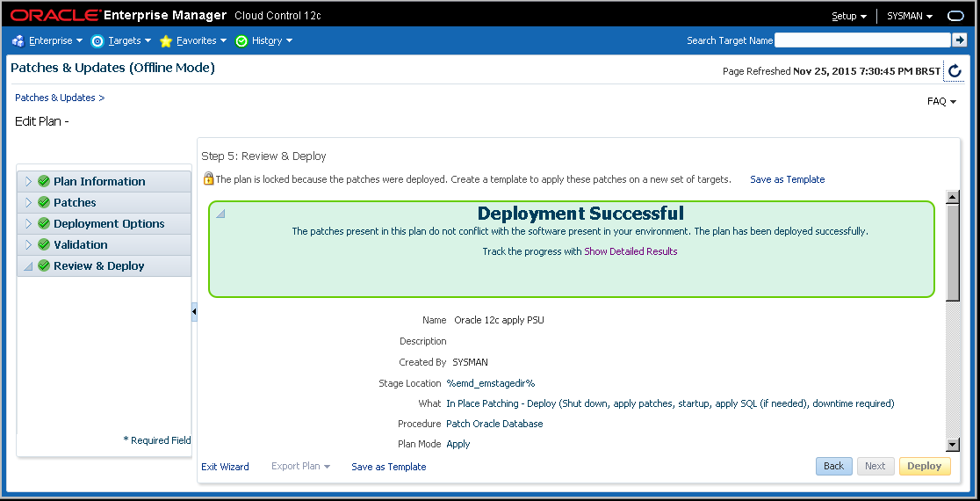Click Show Detailed Results link
This screenshot has height=501, width=980.
point(631,251)
